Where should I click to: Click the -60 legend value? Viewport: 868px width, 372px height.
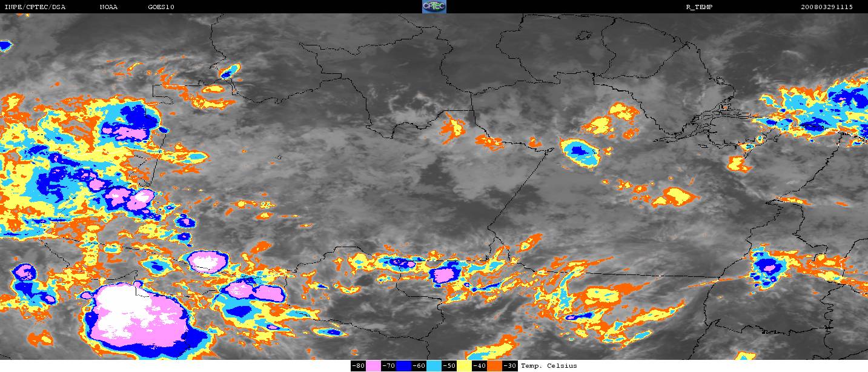click(x=419, y=366)
